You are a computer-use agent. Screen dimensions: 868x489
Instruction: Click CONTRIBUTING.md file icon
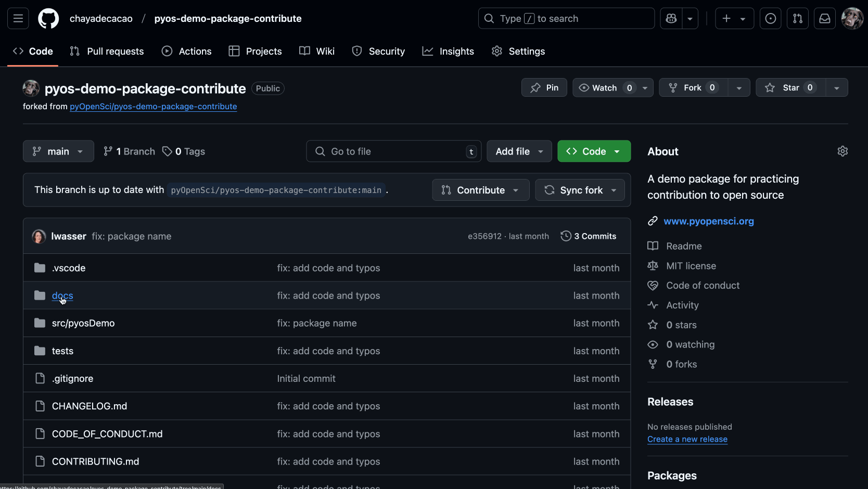click(x=40, y=461)
